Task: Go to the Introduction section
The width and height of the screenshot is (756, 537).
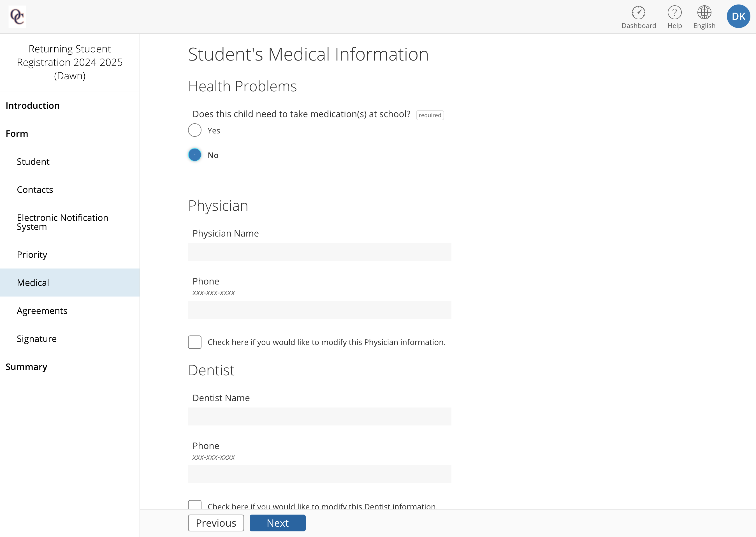Action: click(33, 105)
